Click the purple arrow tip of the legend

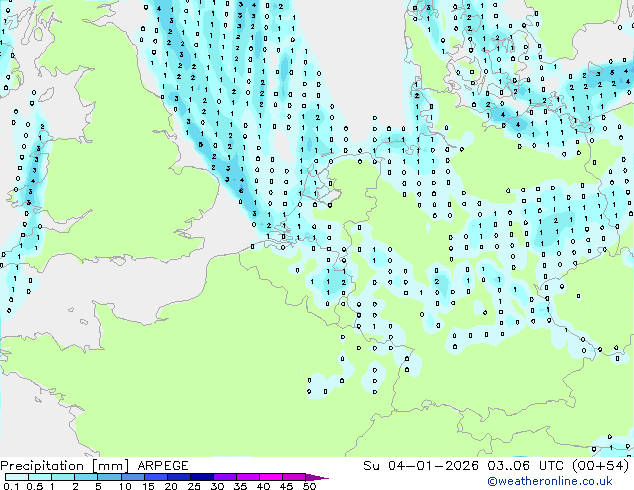317,477
